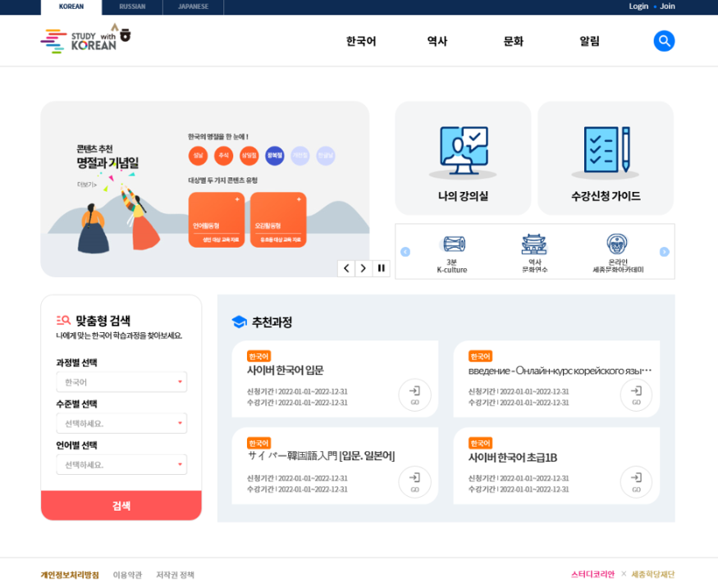Open the 한국어 menu item
The width and height of the screenshot is (718, 588).
point(361,41)
